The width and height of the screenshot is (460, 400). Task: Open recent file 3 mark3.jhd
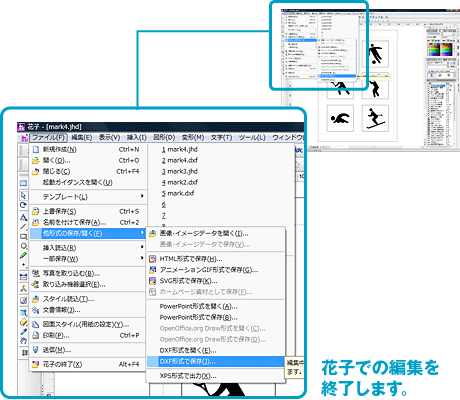click(180, 171)
